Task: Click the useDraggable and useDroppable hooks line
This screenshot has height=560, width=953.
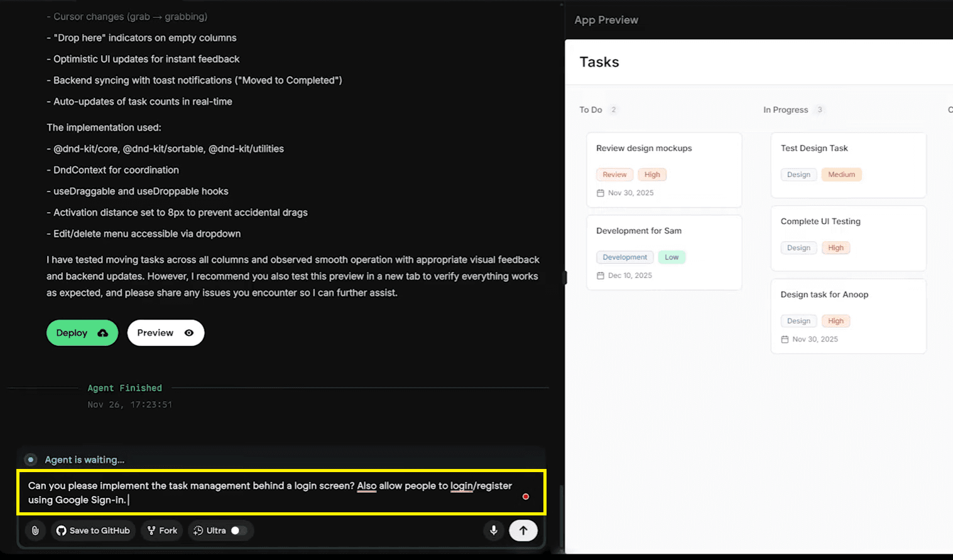Action: (138, 191)
